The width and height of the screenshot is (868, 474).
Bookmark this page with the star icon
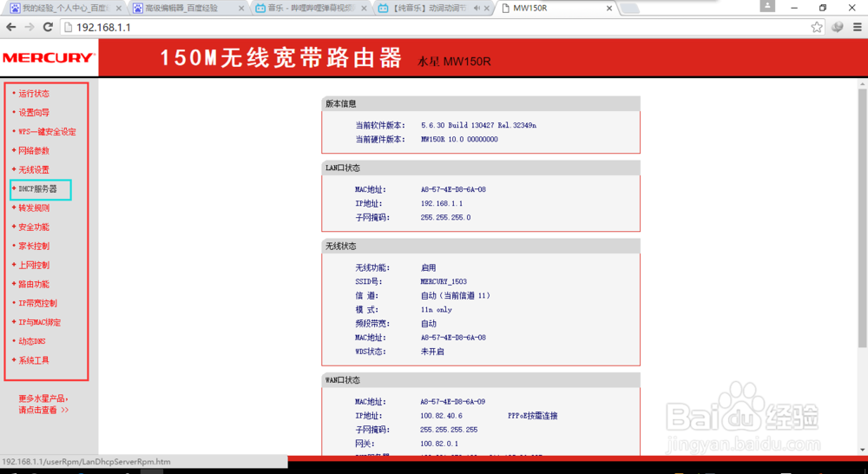tap(817, 27)
